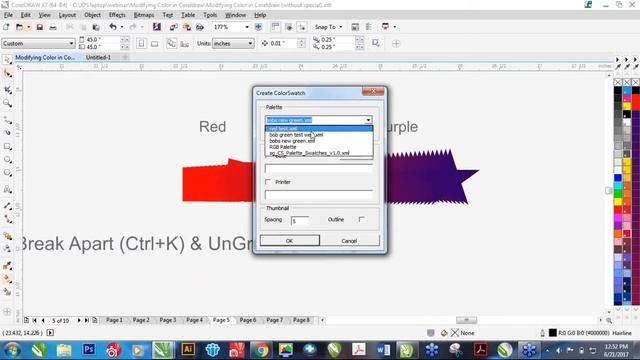Click the text field below Printer checkbox
This screenshot has height=360, width=640.
pos(319,195)
